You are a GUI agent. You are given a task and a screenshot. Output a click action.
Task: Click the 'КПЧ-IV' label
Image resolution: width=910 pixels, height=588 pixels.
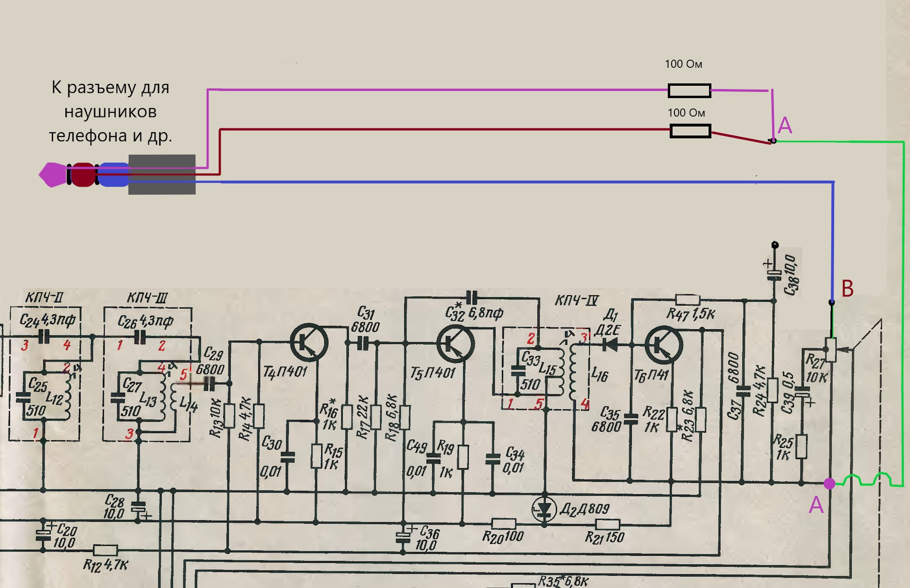[577, 300]
